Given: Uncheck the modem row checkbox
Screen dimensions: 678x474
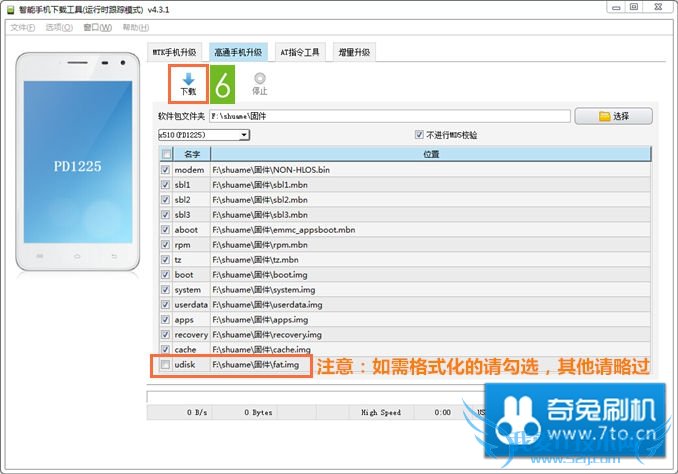Looking at the screenshot, I should (165, 170).
